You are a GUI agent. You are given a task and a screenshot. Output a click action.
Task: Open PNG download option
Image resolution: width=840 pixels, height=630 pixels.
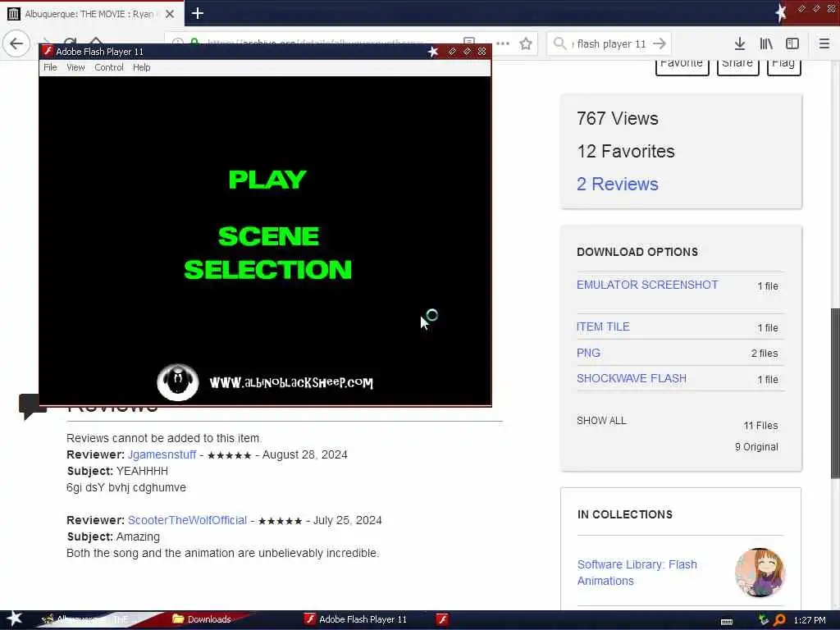click(x=588, y=353)
